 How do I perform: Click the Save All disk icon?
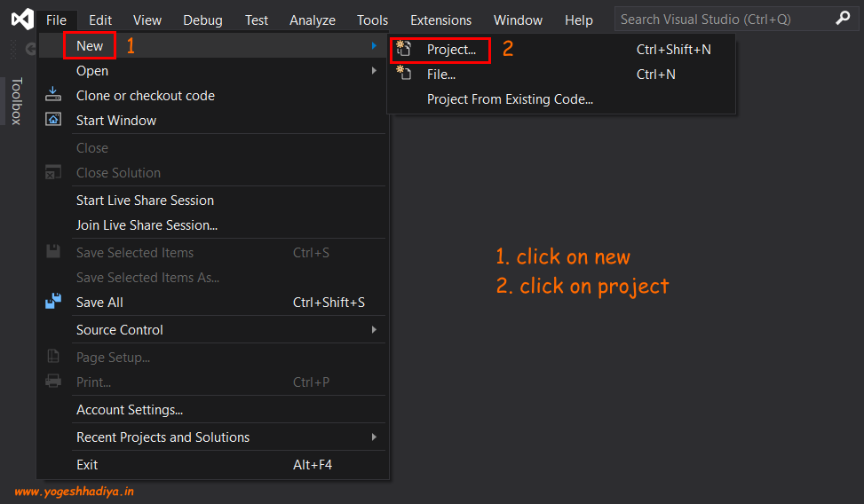pyautogui.click(x=53, y=303)
